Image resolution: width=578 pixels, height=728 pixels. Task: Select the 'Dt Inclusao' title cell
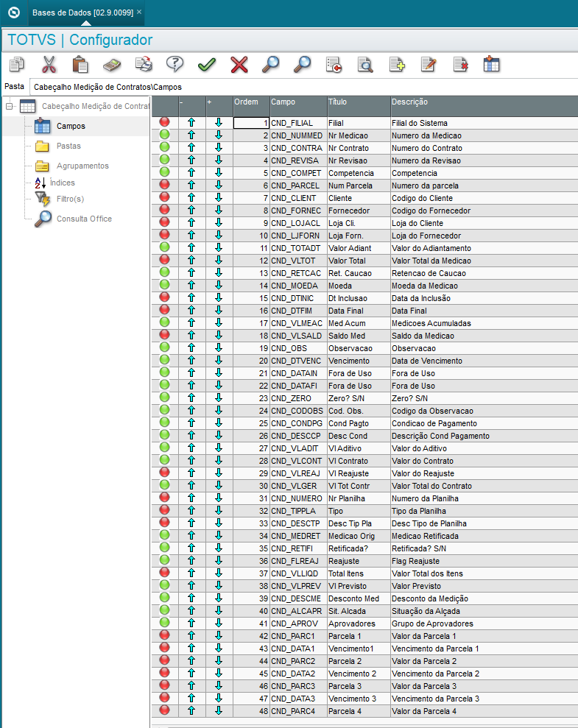pyautogui.click(x=359, y=299)
